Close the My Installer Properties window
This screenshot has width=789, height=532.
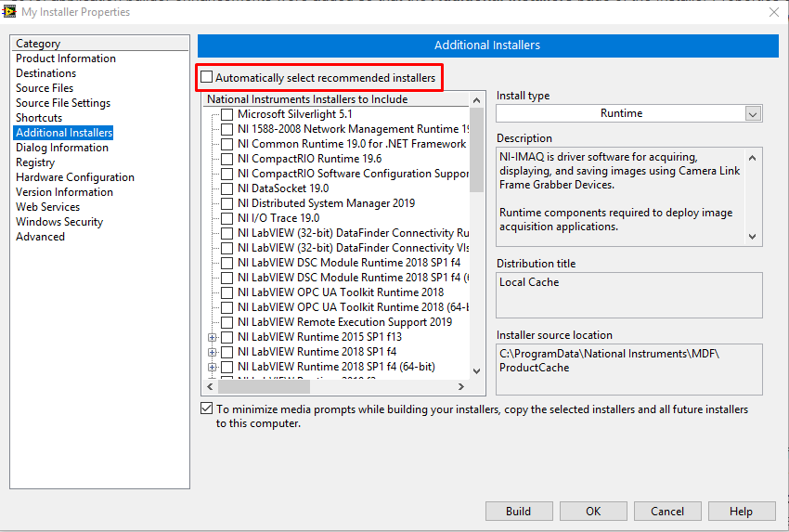pos(774,12)
